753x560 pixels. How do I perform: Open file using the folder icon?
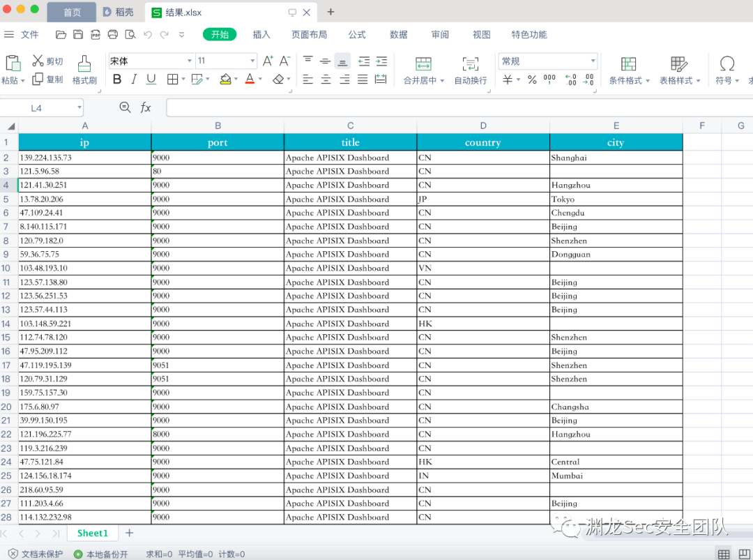pyautogui.click(x=61, y=35)
